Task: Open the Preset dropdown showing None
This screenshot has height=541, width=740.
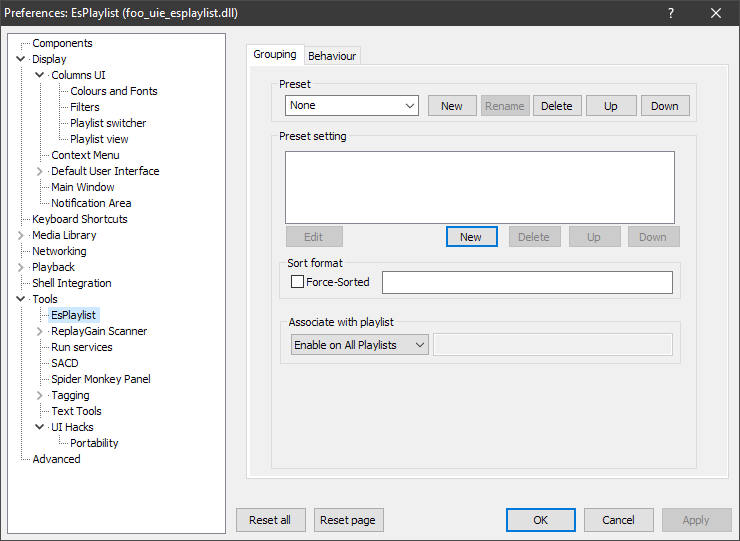Action: (x=352, y=105)
